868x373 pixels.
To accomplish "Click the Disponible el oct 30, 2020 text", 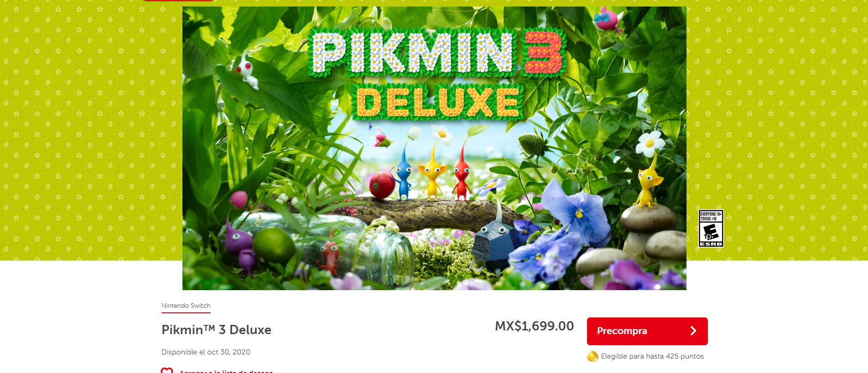I will tap(206, 352).
